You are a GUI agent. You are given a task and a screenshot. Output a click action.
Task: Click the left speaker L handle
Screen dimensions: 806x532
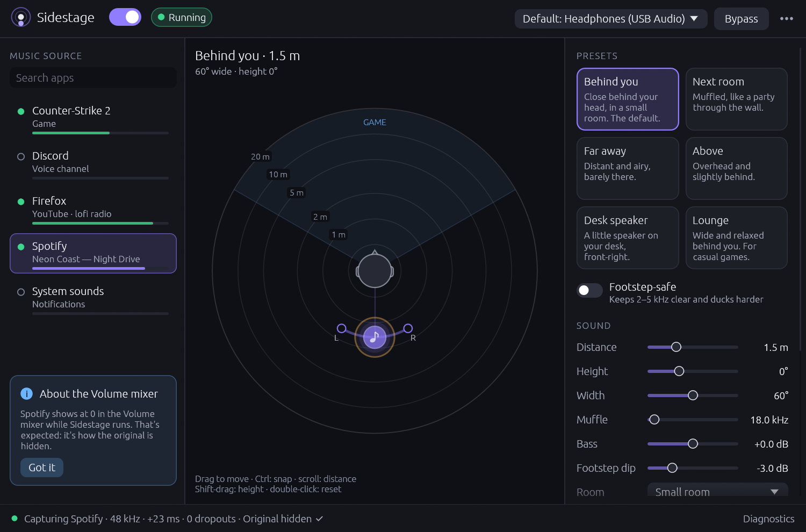coord(341,328)
